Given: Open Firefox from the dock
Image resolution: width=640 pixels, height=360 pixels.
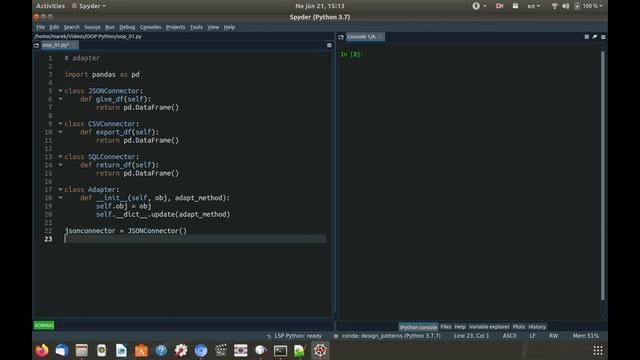Looking at the screenshot, I should tap(42, 350).
